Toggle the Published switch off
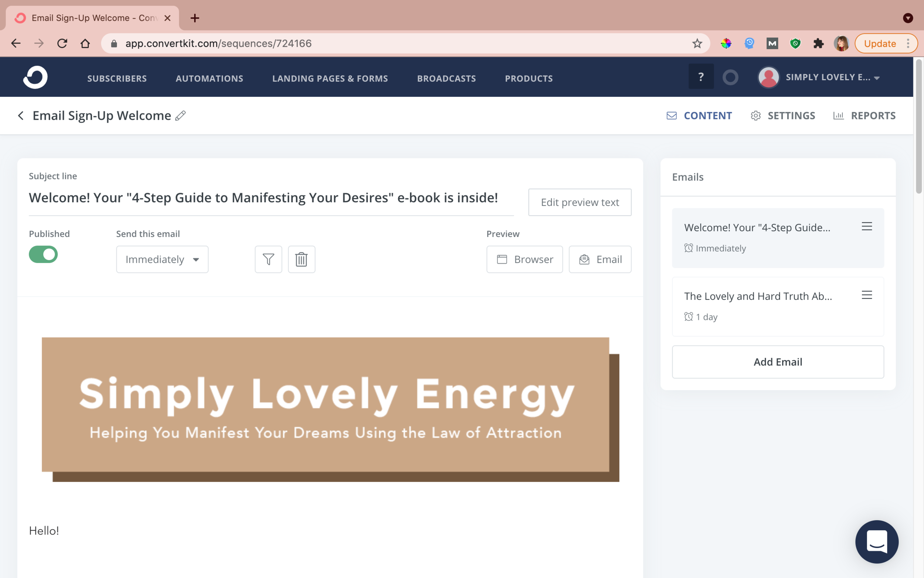924x578 pixels. (x=43, y=254)
